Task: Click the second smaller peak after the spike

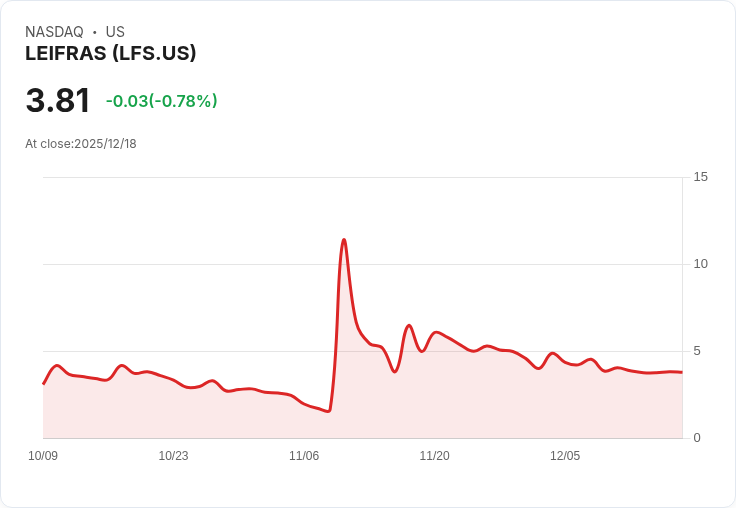Action: tap(409, 326)
